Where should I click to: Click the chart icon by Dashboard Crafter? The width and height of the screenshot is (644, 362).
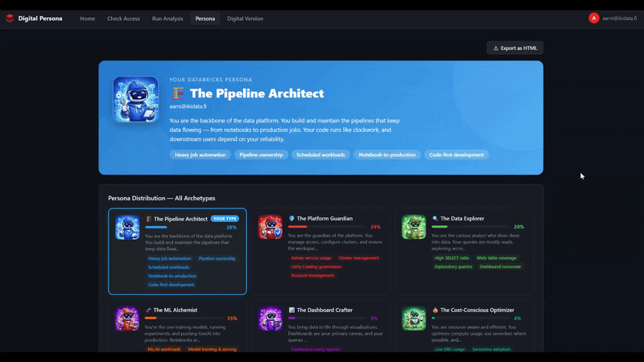pos(291,310)
